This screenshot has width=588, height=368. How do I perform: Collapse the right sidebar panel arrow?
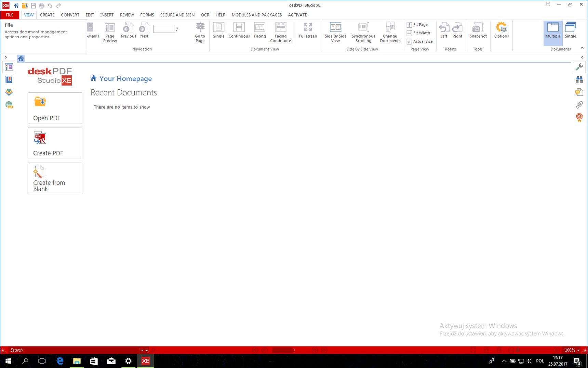pos(582,58)
